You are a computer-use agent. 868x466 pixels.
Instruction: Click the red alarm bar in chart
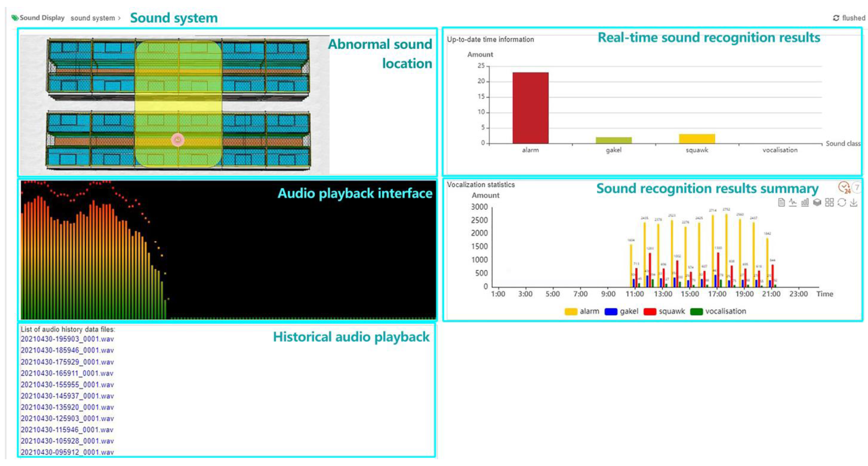point(530,108)
